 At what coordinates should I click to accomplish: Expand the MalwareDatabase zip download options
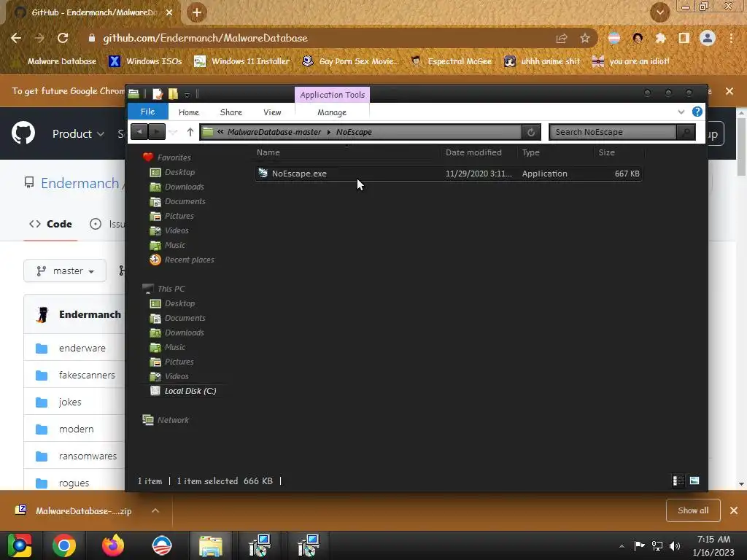tap(155, 510)
